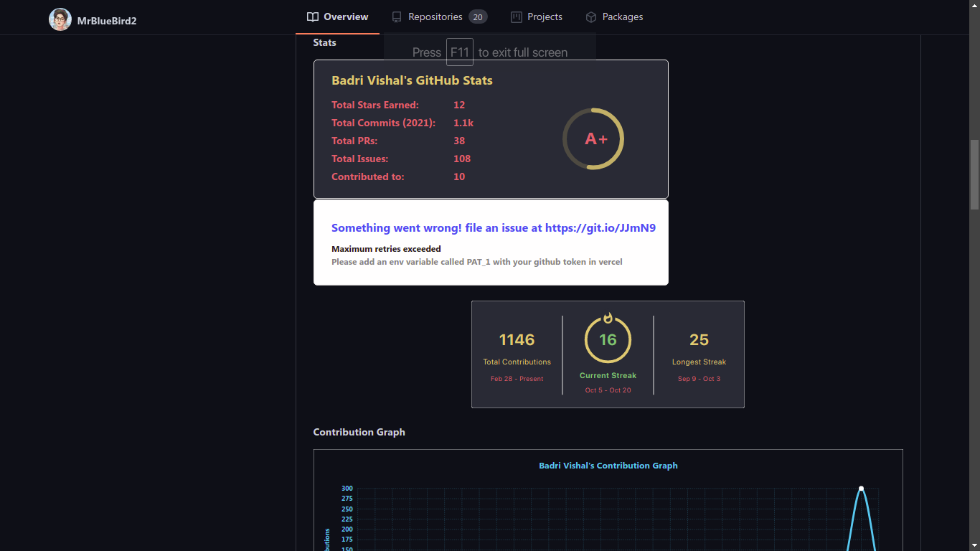
Task: Click the repository icon next to Repositories
Action: tap(395, 16)
